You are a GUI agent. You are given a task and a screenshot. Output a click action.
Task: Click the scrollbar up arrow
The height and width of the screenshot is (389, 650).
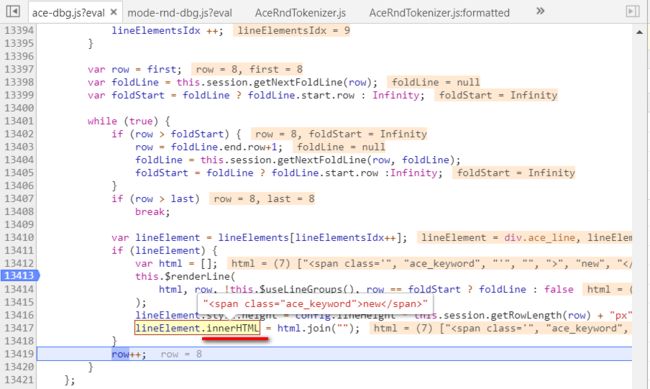[x=640, y=32]
